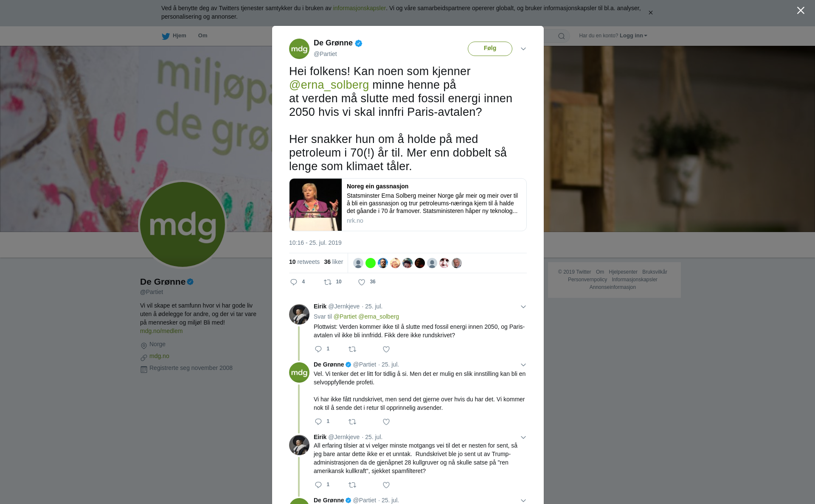The height and width of the screenshot is (504, 815).
Task: Open the @erna_solberg mention link
Action: coord(329,85)
